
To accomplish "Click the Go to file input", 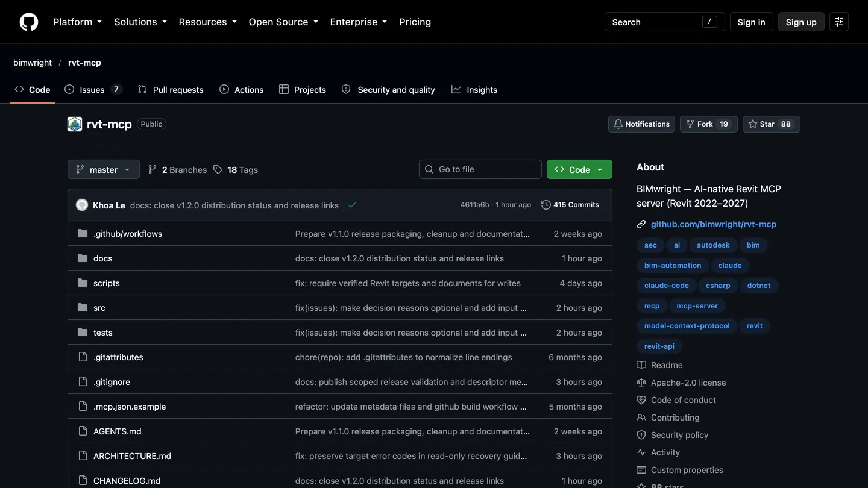I will pos(480,169).
